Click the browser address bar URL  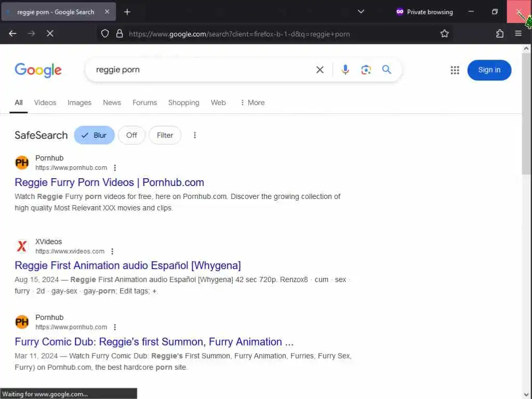pyautogui.click(x=239, y=34)
